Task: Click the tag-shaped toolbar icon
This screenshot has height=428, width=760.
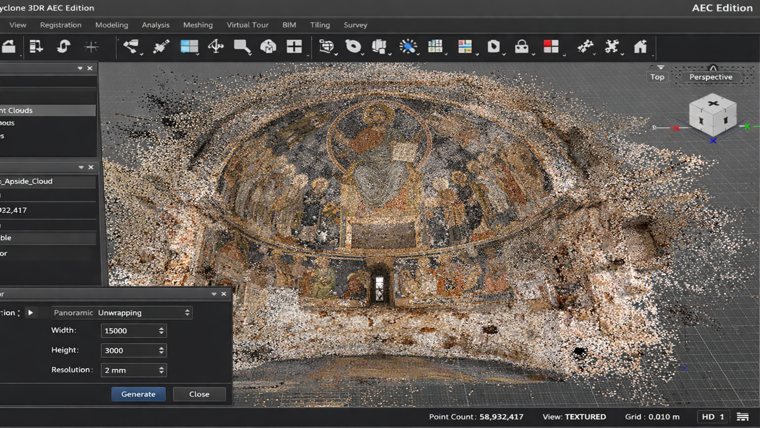Action: (493, 47)
